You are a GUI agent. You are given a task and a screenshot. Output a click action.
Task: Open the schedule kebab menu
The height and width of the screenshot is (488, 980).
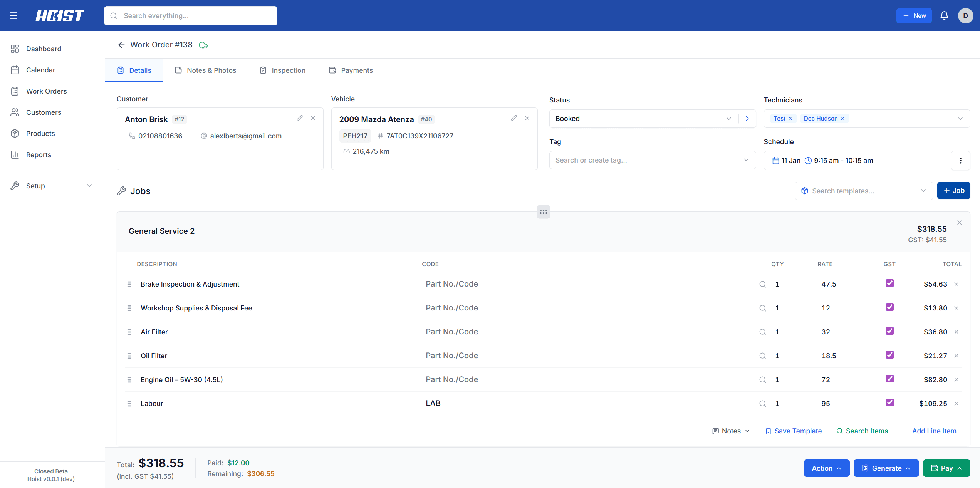pyautogui.click(x=961, y=160)
